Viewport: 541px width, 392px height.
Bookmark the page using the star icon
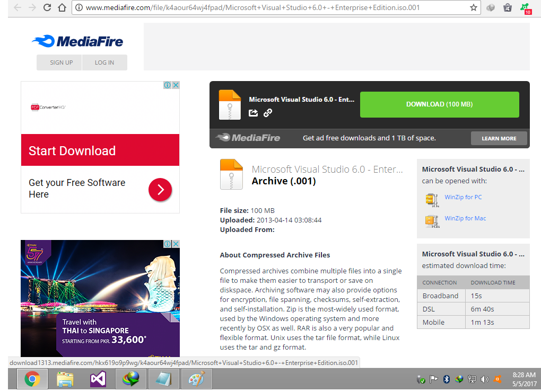tap(473, 8)
